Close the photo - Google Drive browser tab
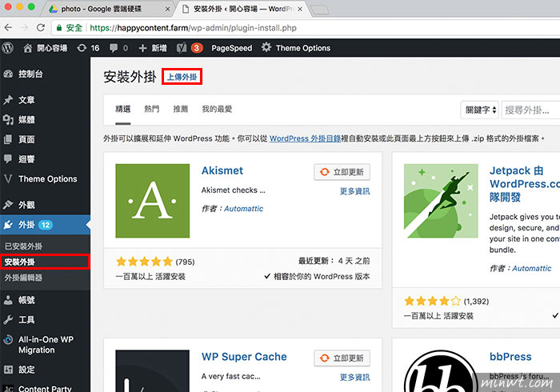 pos(167,10)
